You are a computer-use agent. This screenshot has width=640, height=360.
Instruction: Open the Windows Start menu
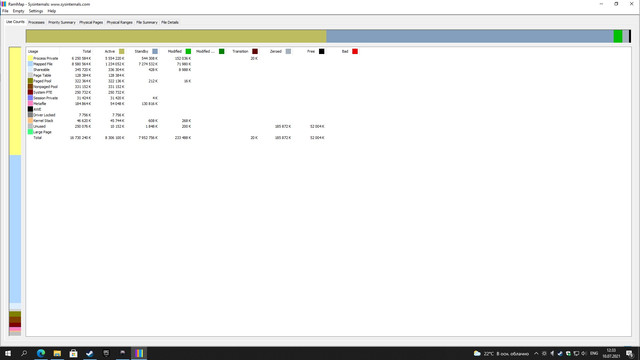pos(8,353)
